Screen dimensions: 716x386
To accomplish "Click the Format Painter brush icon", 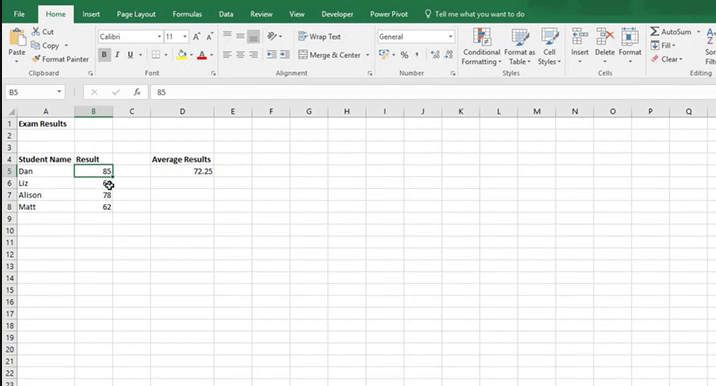I will 36,59.
